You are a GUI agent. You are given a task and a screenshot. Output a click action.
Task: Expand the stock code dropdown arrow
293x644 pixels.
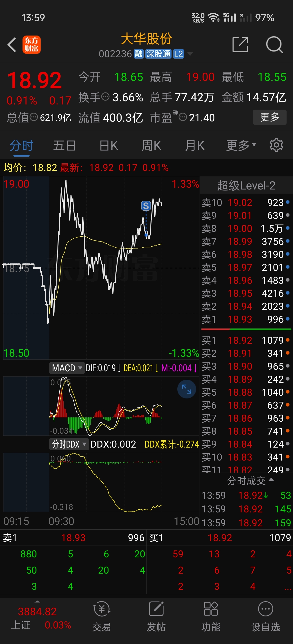point(190,54)
